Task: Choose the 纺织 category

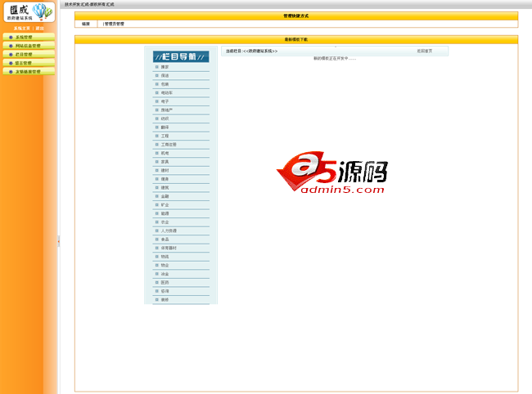Action: coord(165,119)
